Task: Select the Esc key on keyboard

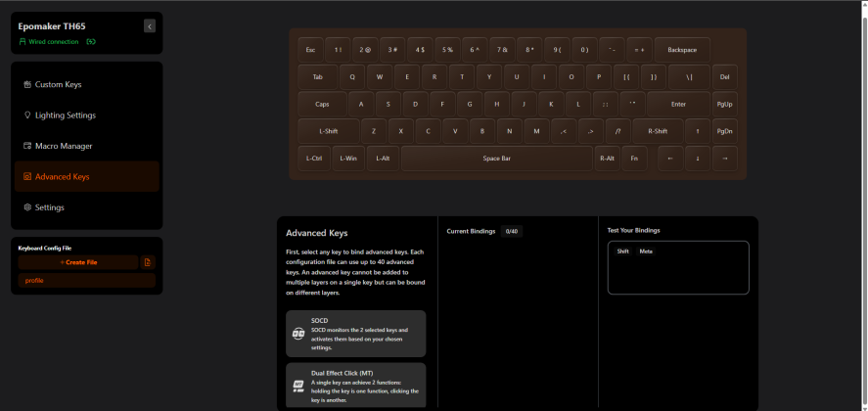Action: tap(310, 50)
